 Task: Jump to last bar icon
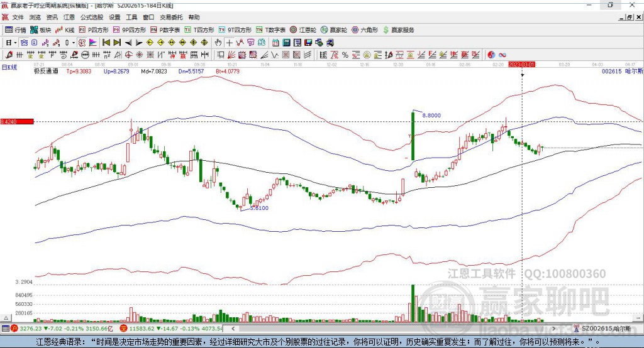pos(117,43)
